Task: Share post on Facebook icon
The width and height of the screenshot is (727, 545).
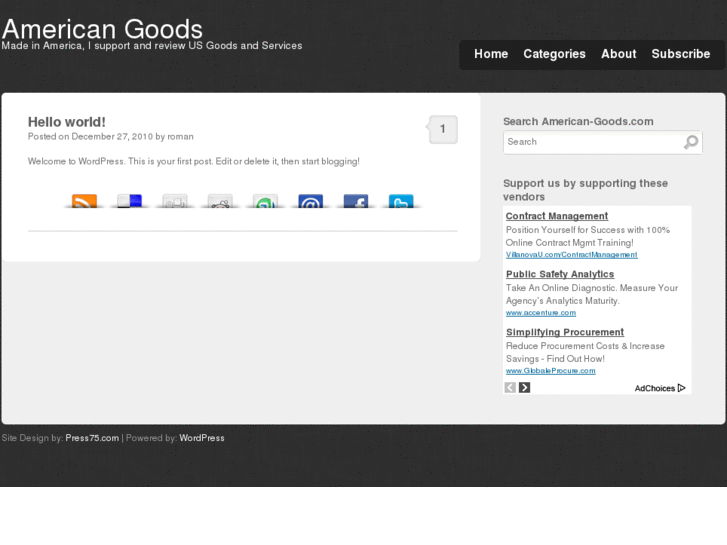Action: (356, 202)
